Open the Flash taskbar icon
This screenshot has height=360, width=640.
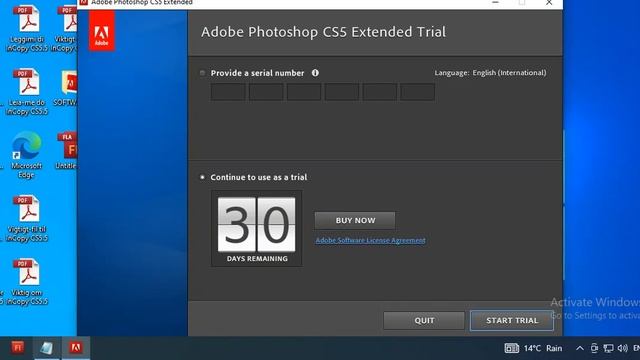[17, 348]
